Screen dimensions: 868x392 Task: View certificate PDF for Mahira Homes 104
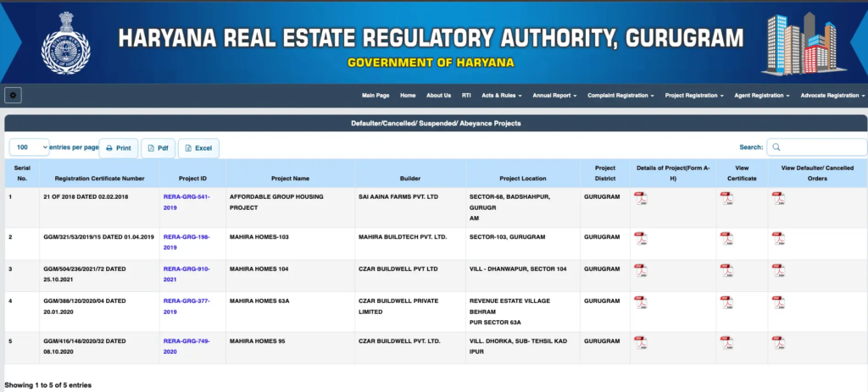(726, 270)
